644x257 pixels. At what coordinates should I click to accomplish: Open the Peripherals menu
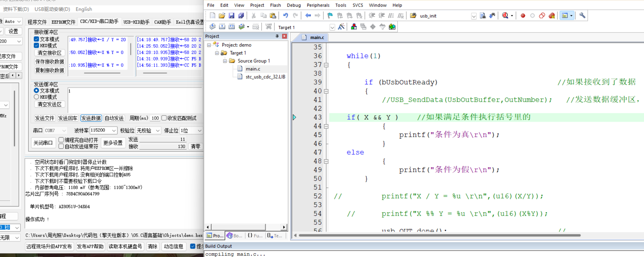318,5
